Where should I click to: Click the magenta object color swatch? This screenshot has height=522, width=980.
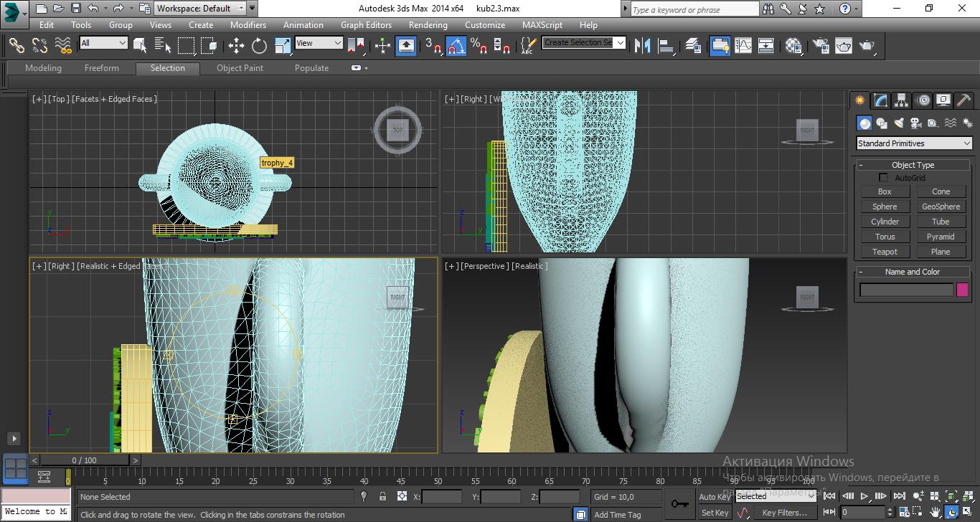coord(962,290)
